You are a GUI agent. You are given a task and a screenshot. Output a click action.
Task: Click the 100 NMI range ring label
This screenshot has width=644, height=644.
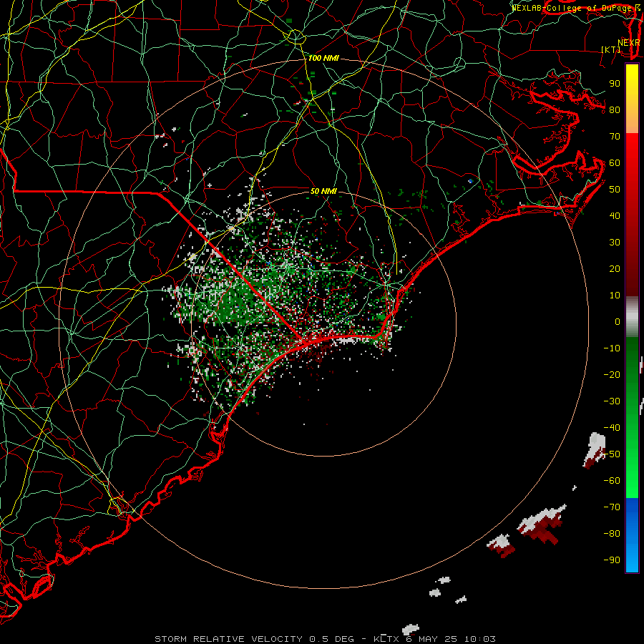pos(323,59)
